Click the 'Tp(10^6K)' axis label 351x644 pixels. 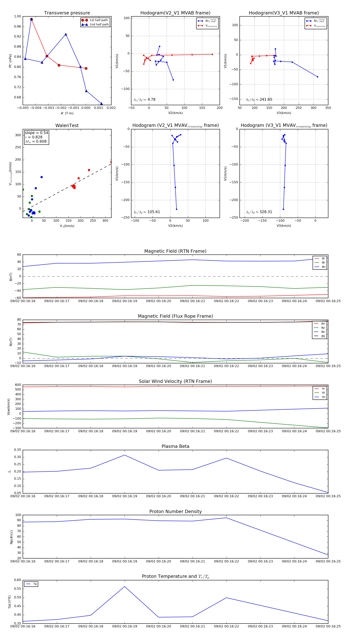point(10,602)
